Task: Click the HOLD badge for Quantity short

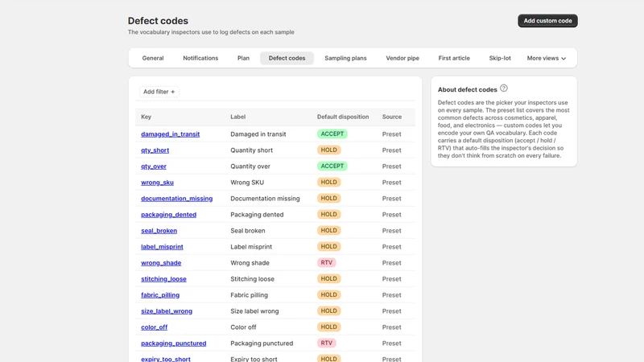Action: point(328,150)
